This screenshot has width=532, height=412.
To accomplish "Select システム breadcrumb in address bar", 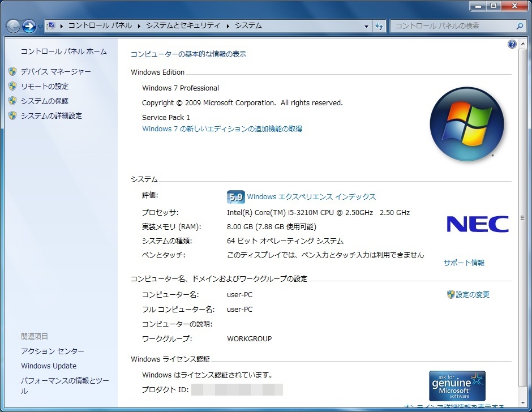I will point(248,25).
